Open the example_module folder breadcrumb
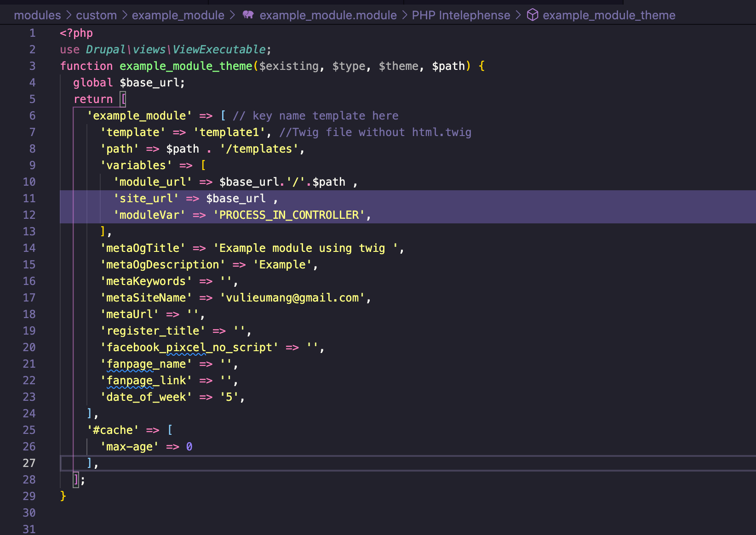 [x=178, y=15]
